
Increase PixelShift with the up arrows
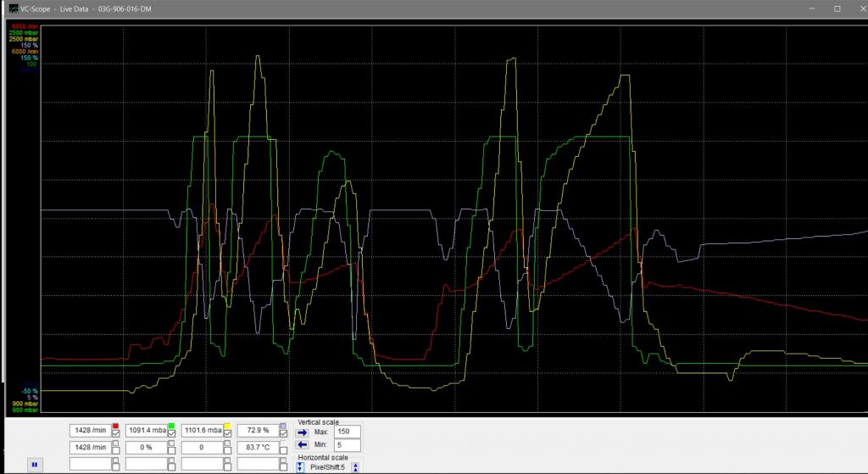pyautogui.click(x=355, y=467)
